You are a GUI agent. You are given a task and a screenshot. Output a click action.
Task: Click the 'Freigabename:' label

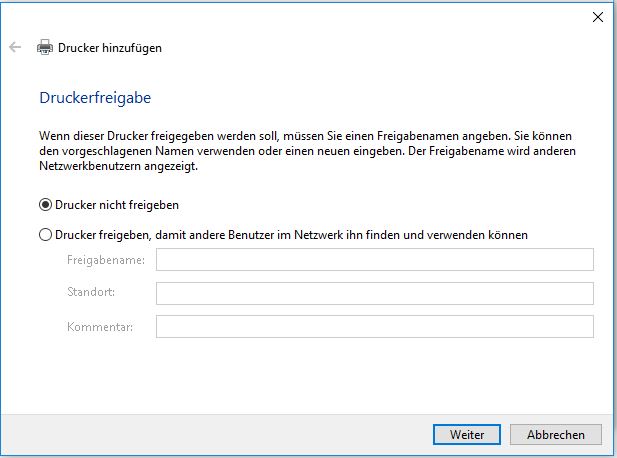tap(106, 260)
